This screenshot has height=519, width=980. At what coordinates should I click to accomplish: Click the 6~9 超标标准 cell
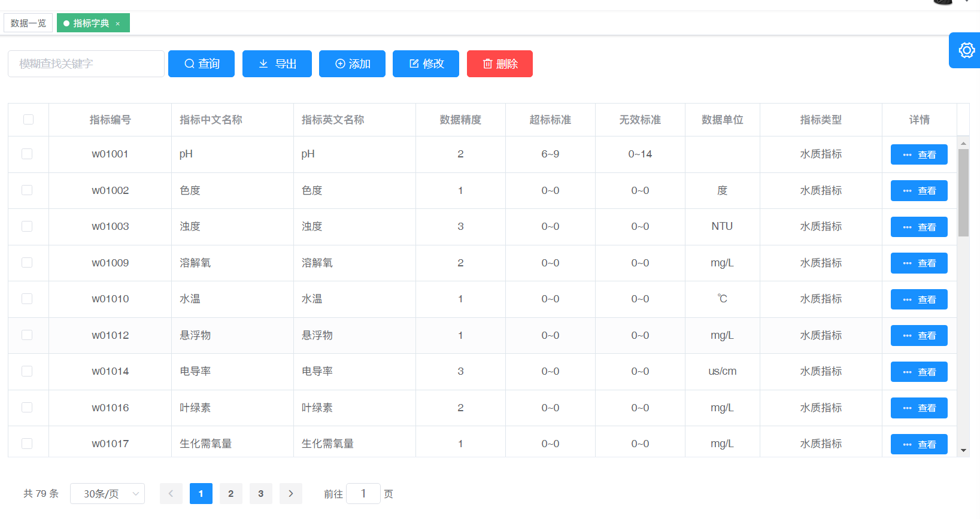(x=550, y=154)
